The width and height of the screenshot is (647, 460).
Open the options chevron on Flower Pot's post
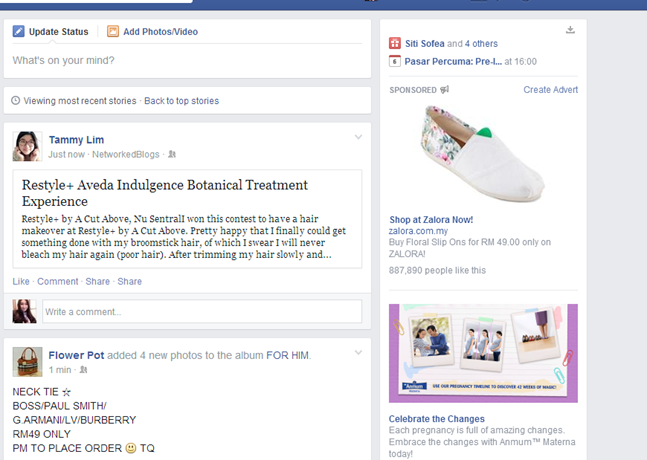(358, 352)
